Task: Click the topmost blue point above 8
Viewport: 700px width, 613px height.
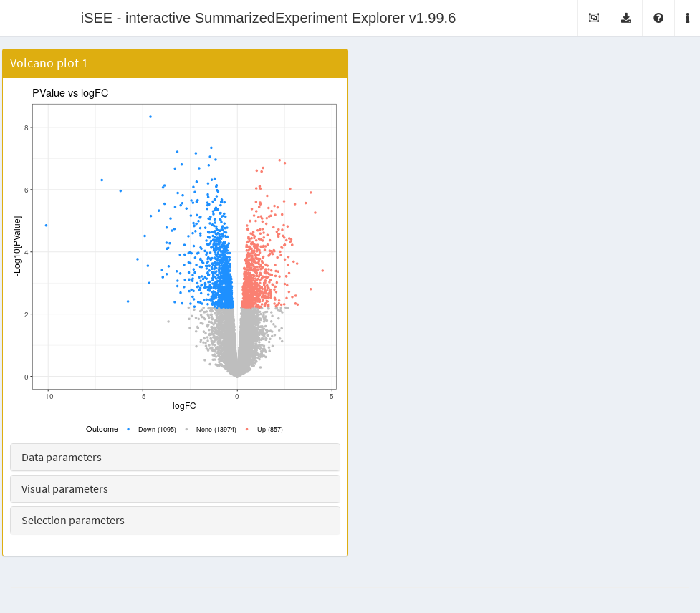Action: [x=150, y=117]
